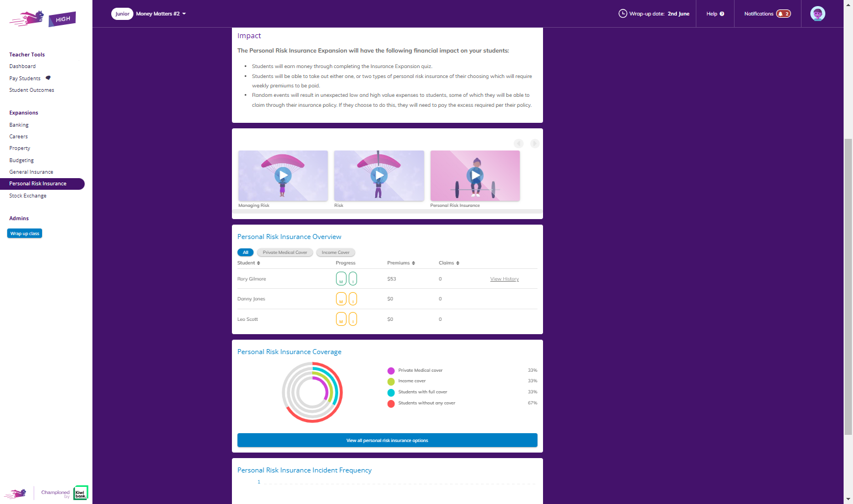Play the Managing Risk video
Image resolution: width=853 pixels, height=504 pixels.
click(283, 176)
